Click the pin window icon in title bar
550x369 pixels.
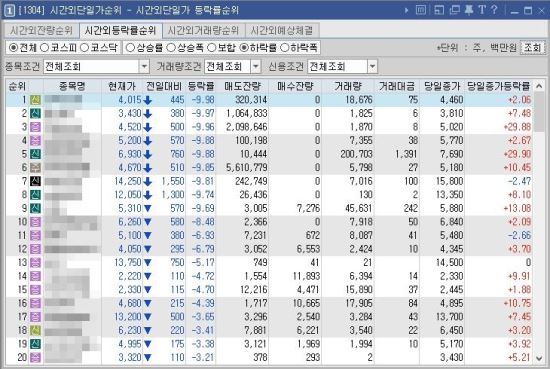click(469, 10)
